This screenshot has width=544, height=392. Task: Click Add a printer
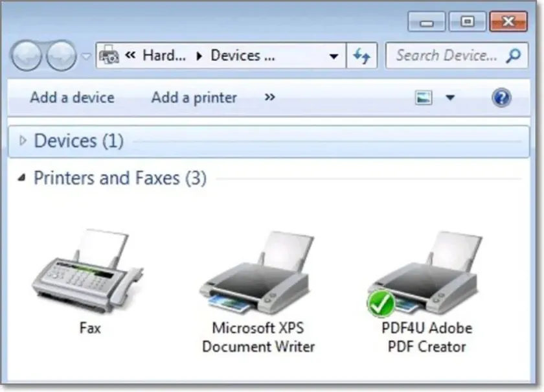[194, 97]
